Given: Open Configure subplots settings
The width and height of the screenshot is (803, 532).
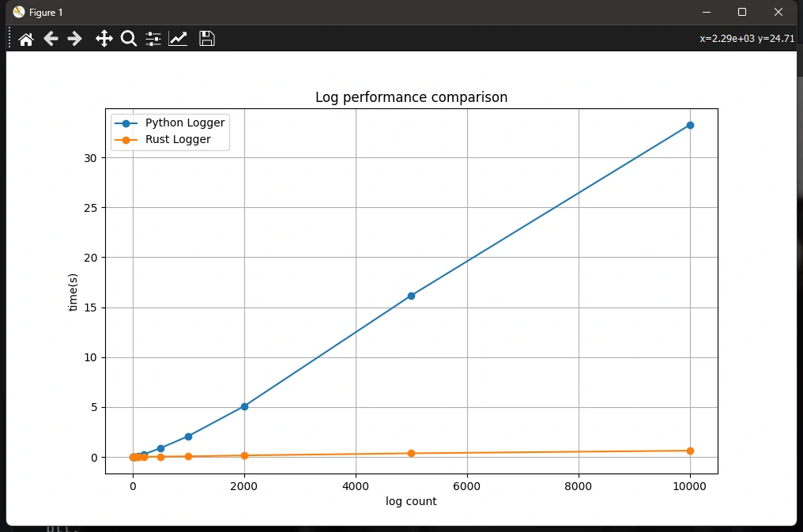Looking at the screenshot, I should 153,39.
